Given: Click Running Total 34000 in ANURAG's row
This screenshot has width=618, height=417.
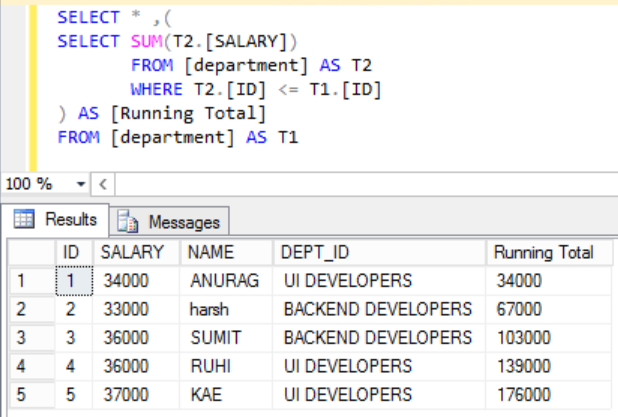Looking at the screenshot, I should (x=549, y=281).
